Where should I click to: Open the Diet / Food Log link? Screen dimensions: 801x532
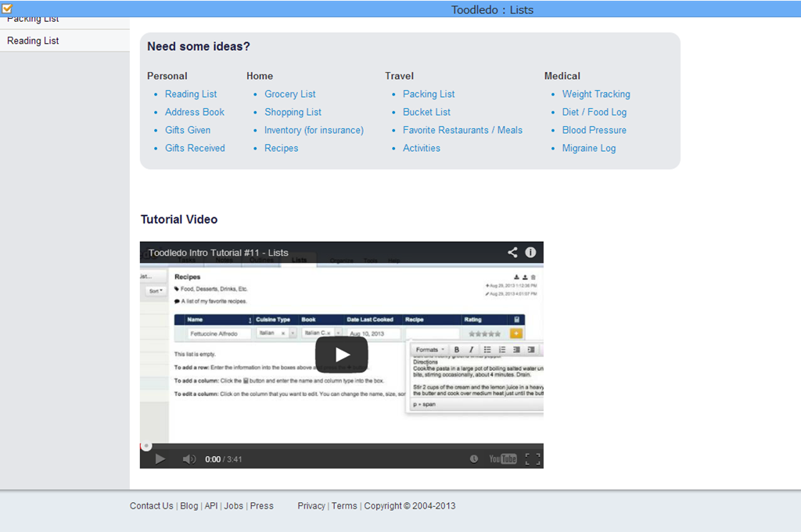tap(594, 112)
